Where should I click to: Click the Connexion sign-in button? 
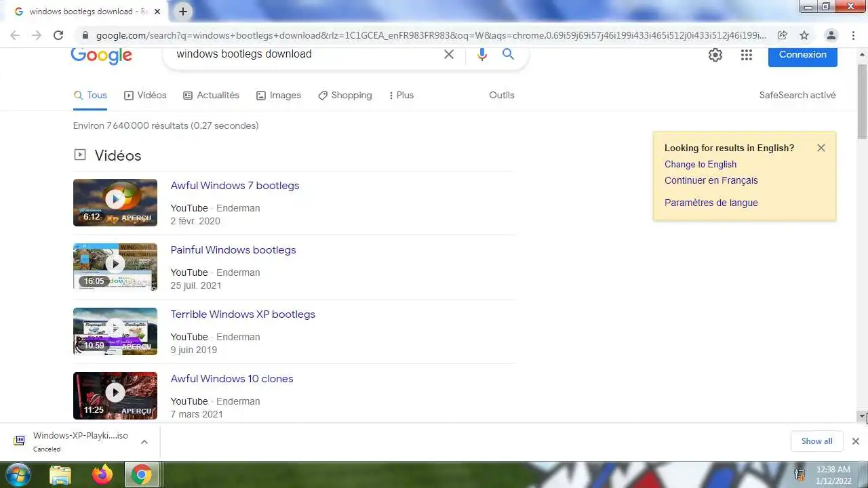coord(803,55)
